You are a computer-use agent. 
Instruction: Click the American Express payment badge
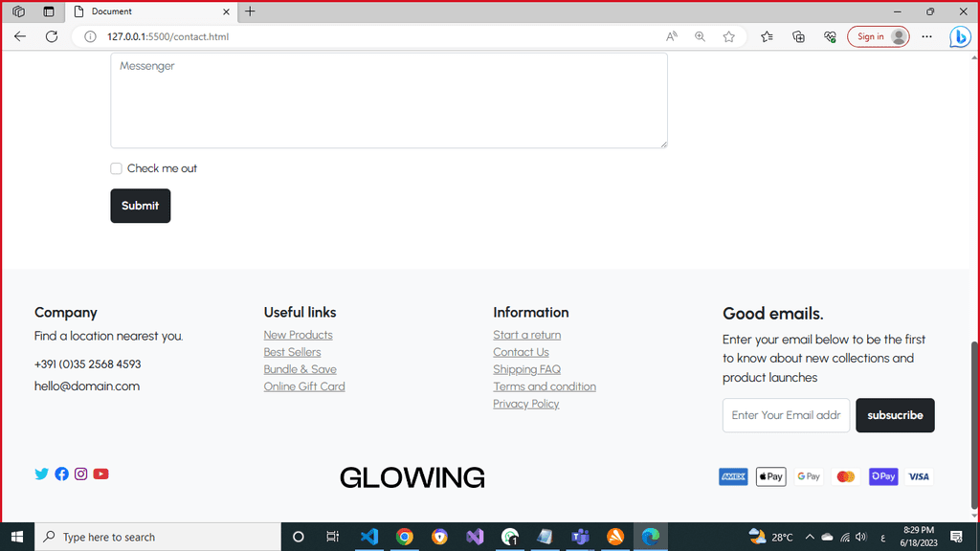click(733, 476)
